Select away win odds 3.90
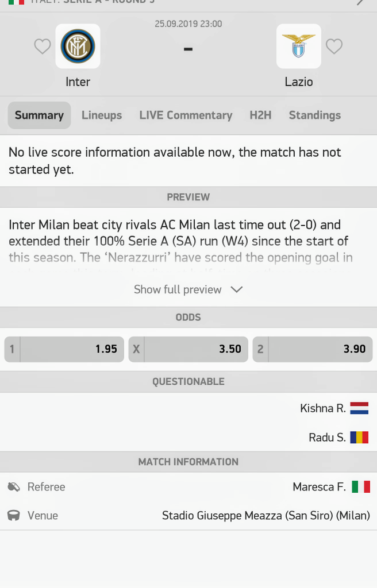 point(313,349)
